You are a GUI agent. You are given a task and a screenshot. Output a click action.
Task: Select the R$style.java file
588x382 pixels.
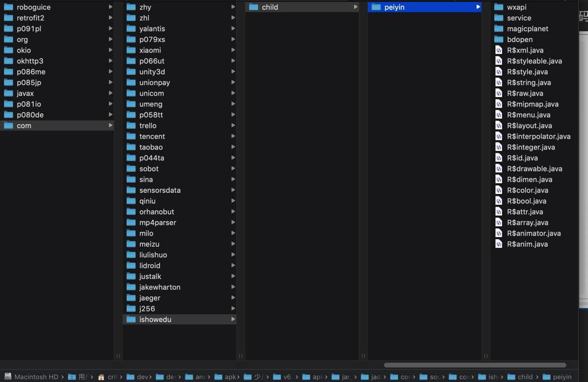[x=534, y=72]
